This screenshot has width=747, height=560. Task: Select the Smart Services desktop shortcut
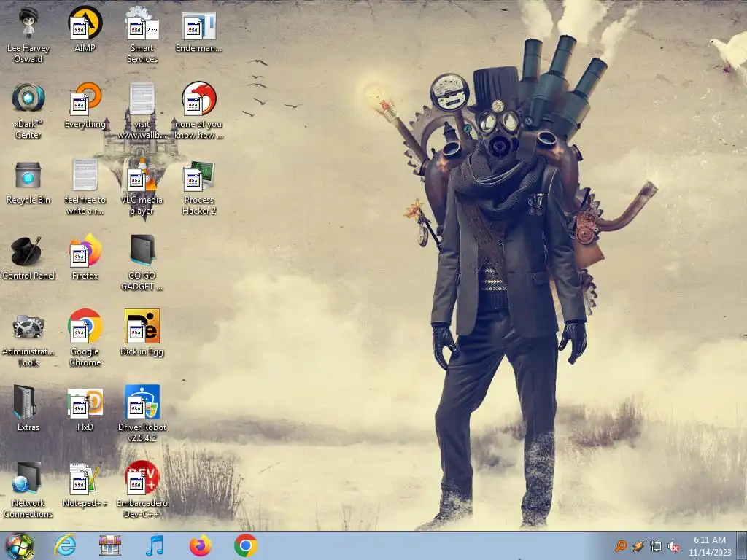142,34
